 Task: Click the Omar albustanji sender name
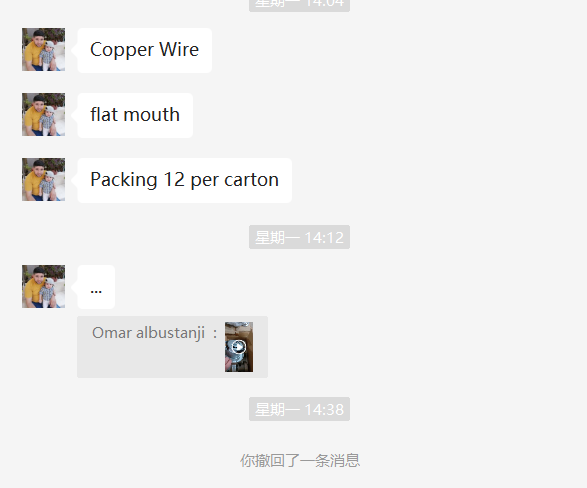(149, 333)
